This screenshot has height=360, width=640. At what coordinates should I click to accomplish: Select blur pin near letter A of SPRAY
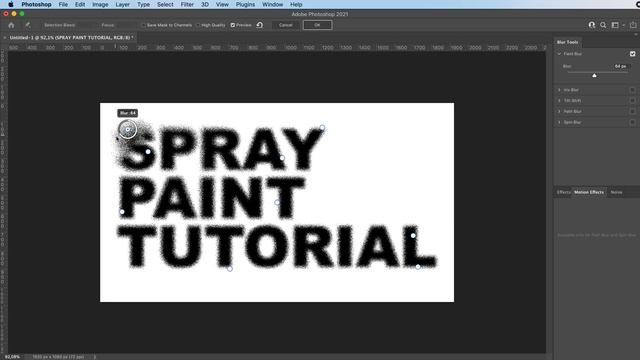coord(282,158)
